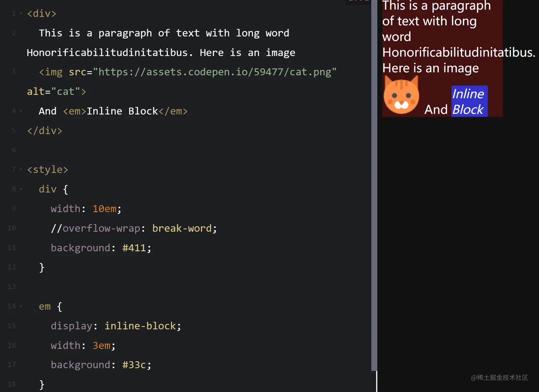Click the break-word value on line 10

[182, 228]
